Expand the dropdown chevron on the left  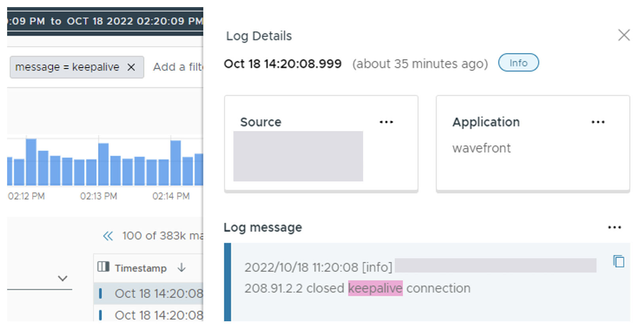click(x=63, y=278)
